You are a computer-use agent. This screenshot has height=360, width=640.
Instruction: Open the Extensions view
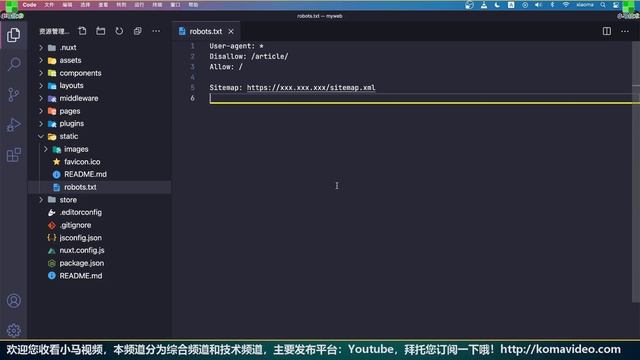pyautogui.click(x=13, y=155)
